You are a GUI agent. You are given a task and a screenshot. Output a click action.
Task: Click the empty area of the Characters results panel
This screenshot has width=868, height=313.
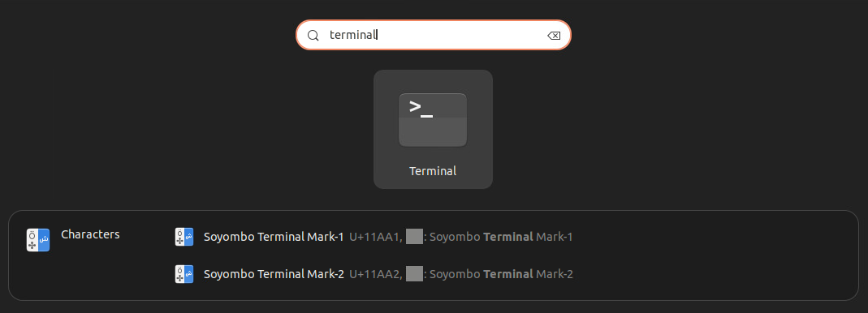pos(714,255)
